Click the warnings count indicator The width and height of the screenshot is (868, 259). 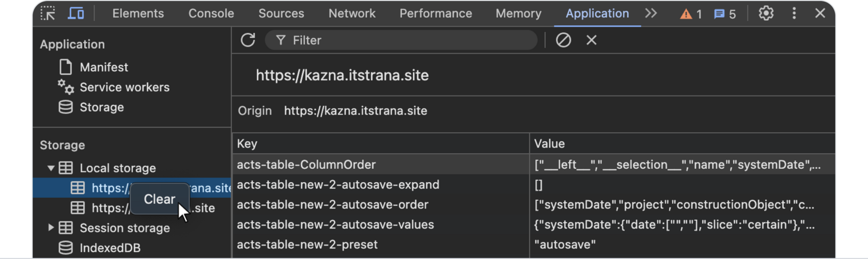(691, 14)
